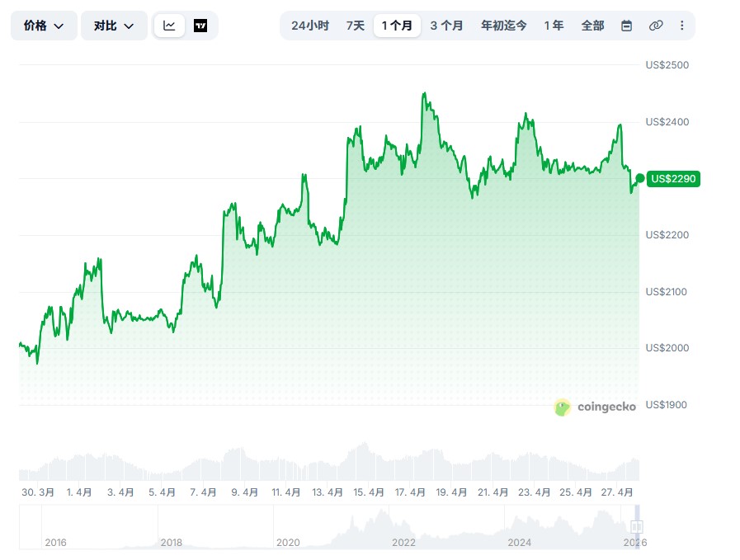Viewport: 740px width, 560px height.
Task: Select the 24小时 time range
Action: click(310, 26)
